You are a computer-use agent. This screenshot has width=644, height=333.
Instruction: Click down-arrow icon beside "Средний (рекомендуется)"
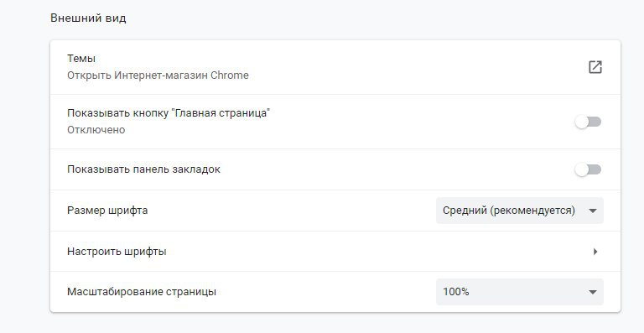tap(592, 211)
